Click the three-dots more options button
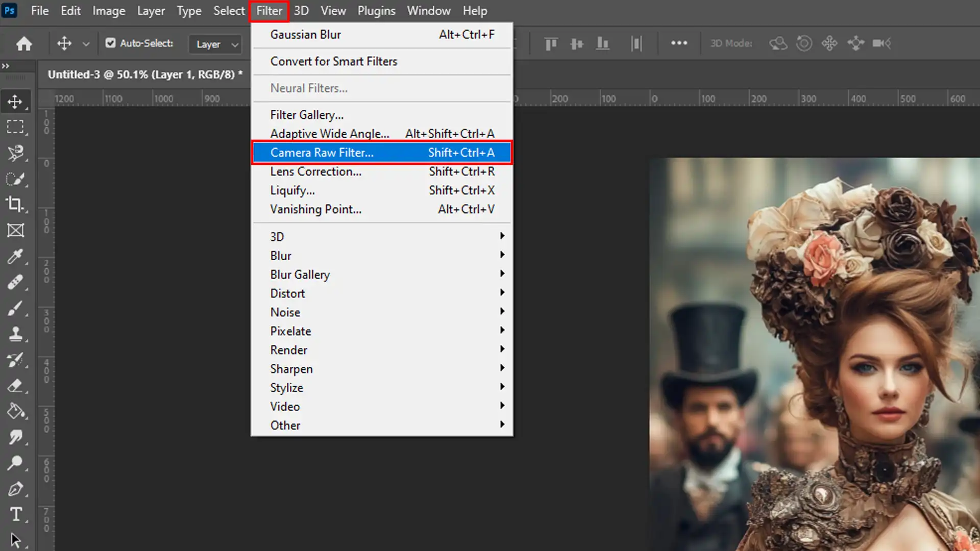 pyautogui.click(x=679, y=43)
